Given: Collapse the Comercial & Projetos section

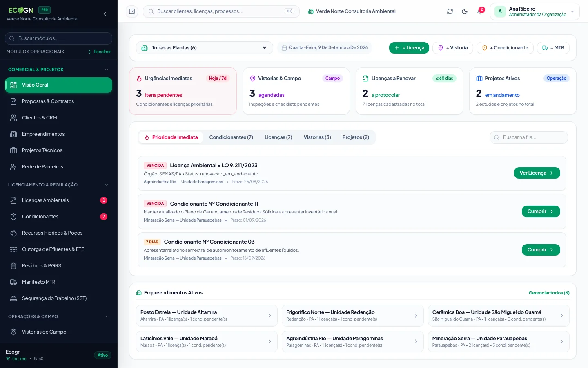Looking at the screenshot, I should [59, 70].
